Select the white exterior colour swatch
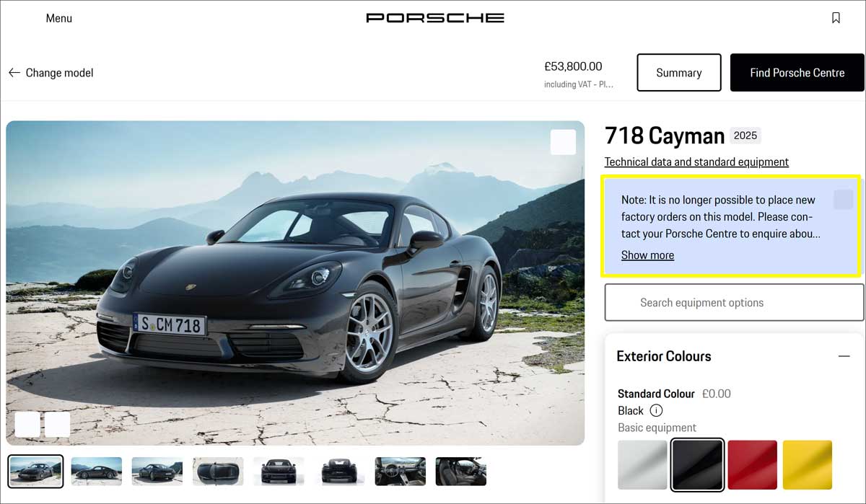Screen dimensions: 866x504 point(642,465)
